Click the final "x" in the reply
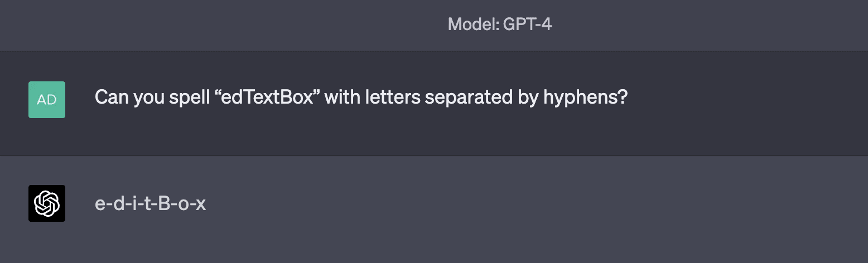 pos(201,204)
